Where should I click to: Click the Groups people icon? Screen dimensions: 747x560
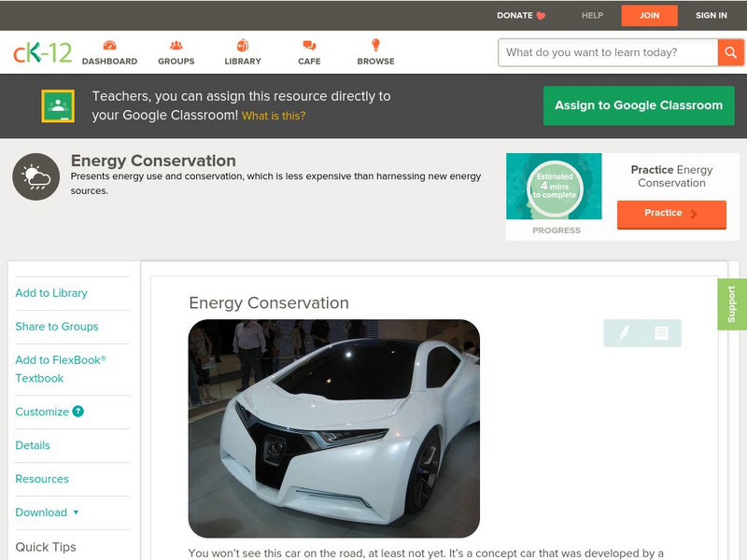(176, 45)
